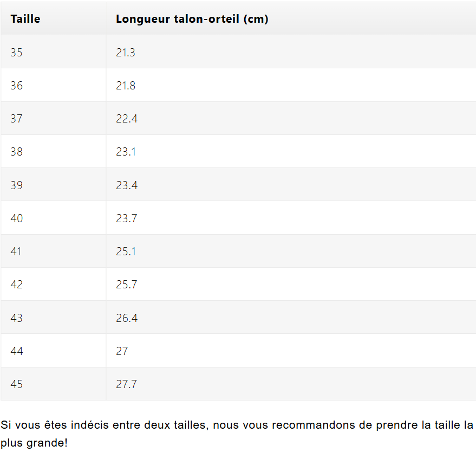Viewport: 476px width, 452px height.
Task: Select the size 38 cell
Action: (x=17, y=152)
